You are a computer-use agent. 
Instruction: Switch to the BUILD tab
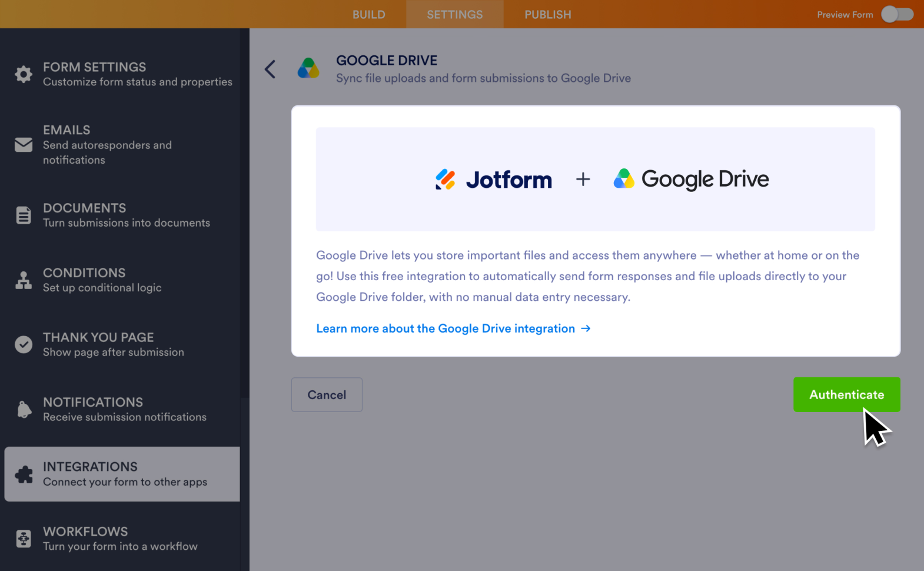click(369, 14)
